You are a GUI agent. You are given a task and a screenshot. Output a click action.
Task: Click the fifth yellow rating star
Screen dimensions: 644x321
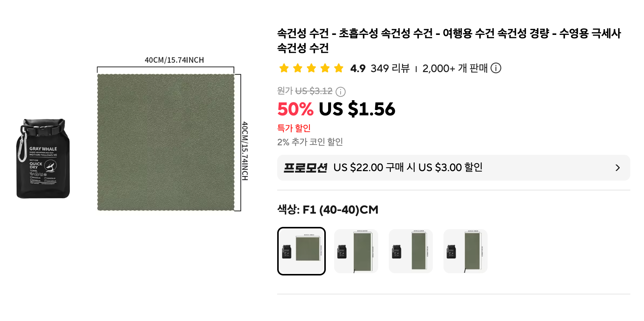[x=339, y=68]
